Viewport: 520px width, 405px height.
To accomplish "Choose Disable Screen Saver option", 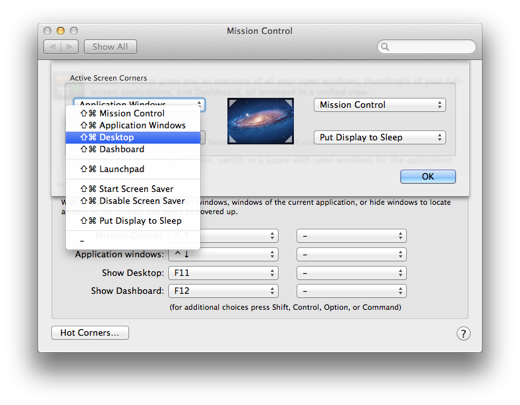I will 133,201.
